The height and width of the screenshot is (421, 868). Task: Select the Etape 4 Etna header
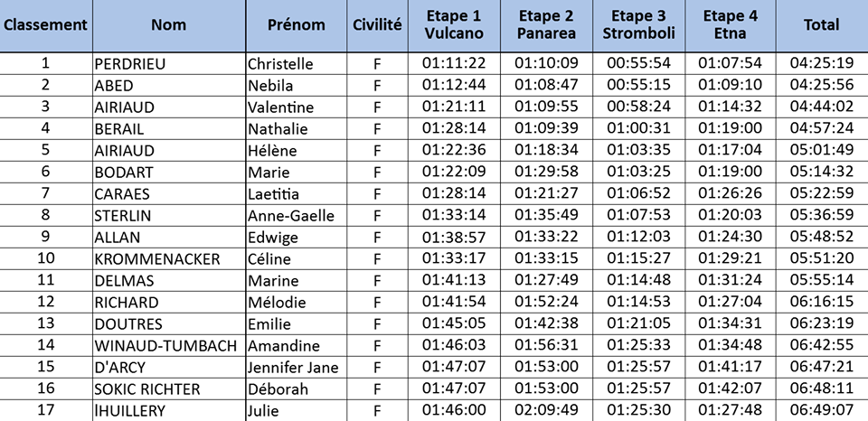click(x=730, y=25)
